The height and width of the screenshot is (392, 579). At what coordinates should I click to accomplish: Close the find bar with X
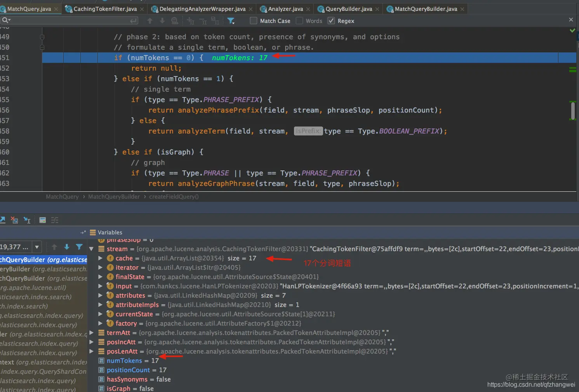(x=571, y=20)
